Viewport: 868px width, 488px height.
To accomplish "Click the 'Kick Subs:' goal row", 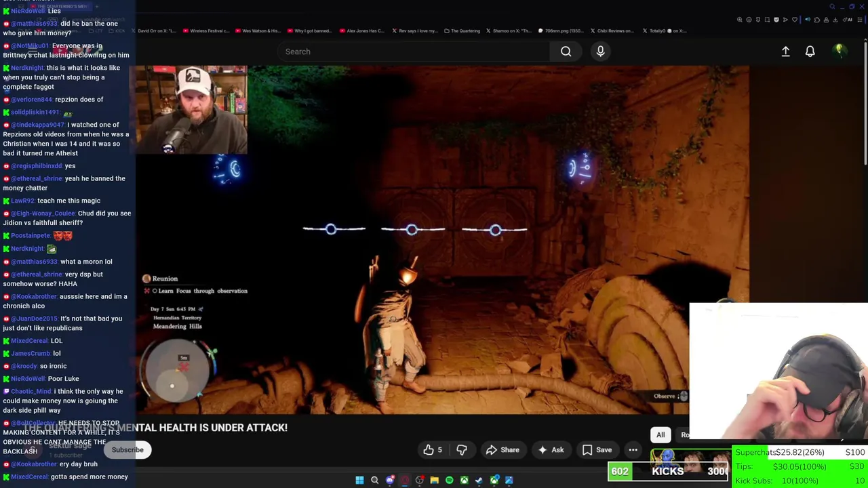I will pos(800,481).
